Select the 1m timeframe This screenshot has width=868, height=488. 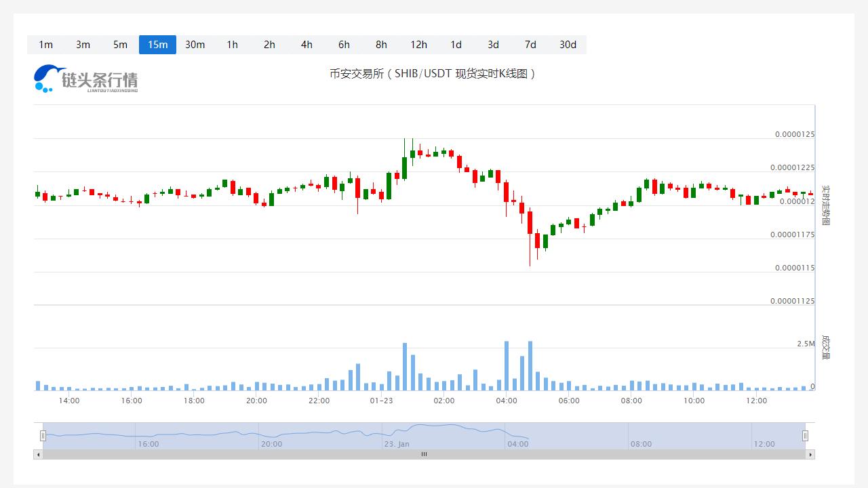pos(45,45)
